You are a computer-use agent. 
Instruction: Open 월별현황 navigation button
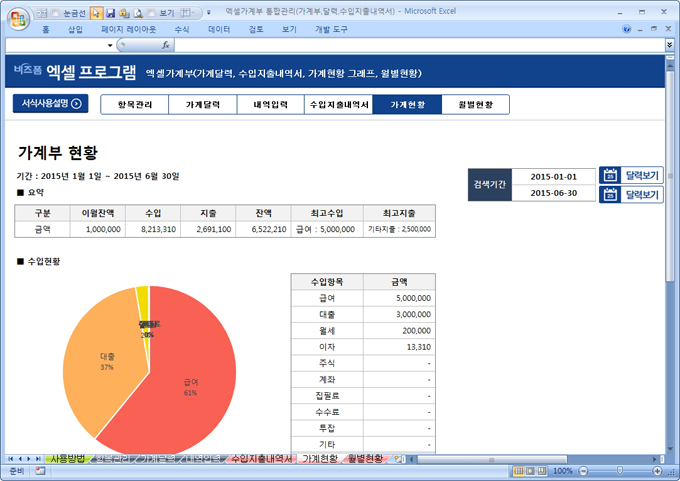[475, 105]
